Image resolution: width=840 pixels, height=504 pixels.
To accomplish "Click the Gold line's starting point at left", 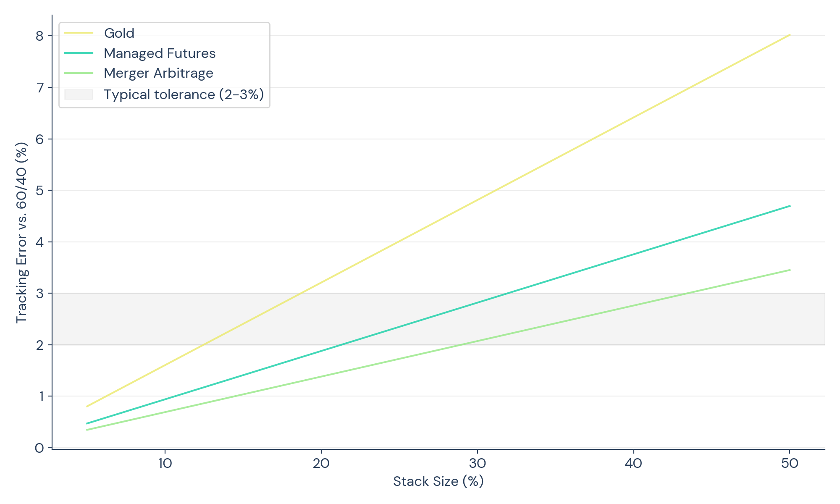I will (87, 406).
